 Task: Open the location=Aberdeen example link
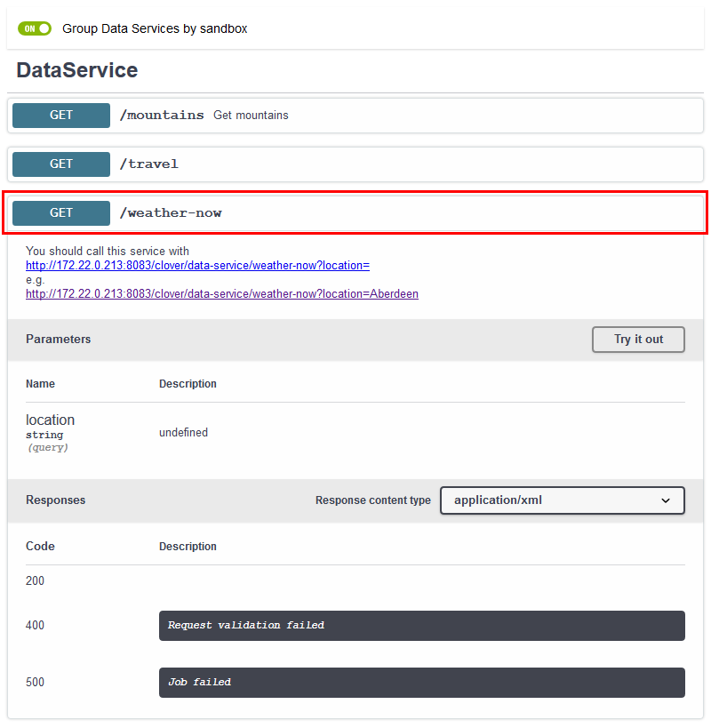click(x=222, y=294)
